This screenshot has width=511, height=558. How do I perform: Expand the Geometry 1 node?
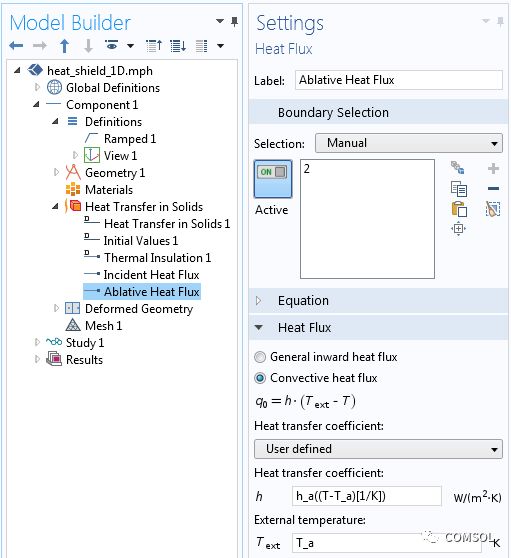click(56, 172)
